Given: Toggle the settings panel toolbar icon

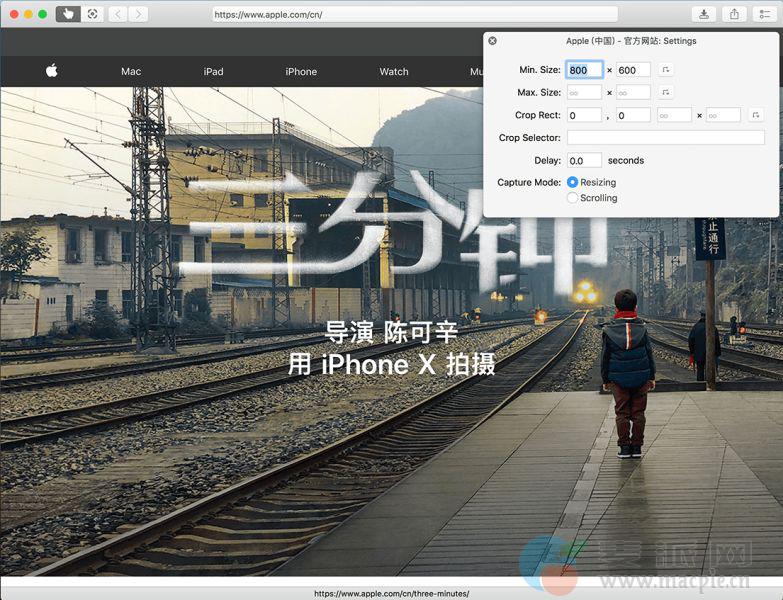Looking at the screenshot, I should point(764,14).
